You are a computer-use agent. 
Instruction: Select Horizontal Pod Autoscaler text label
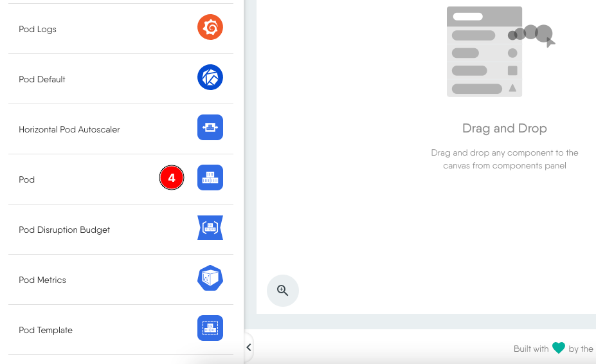click(x=69, y=129)
